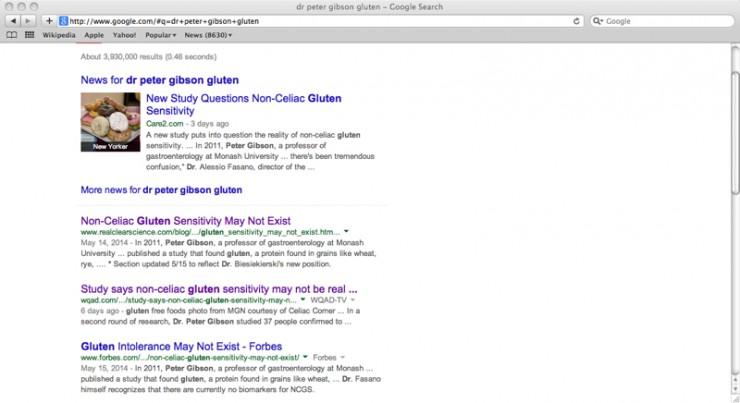Viewport: 740px width, 403px height.
Task: Open 'Study says non-celiac gluten sensitivity' result
Action: (x=219, y=289)
